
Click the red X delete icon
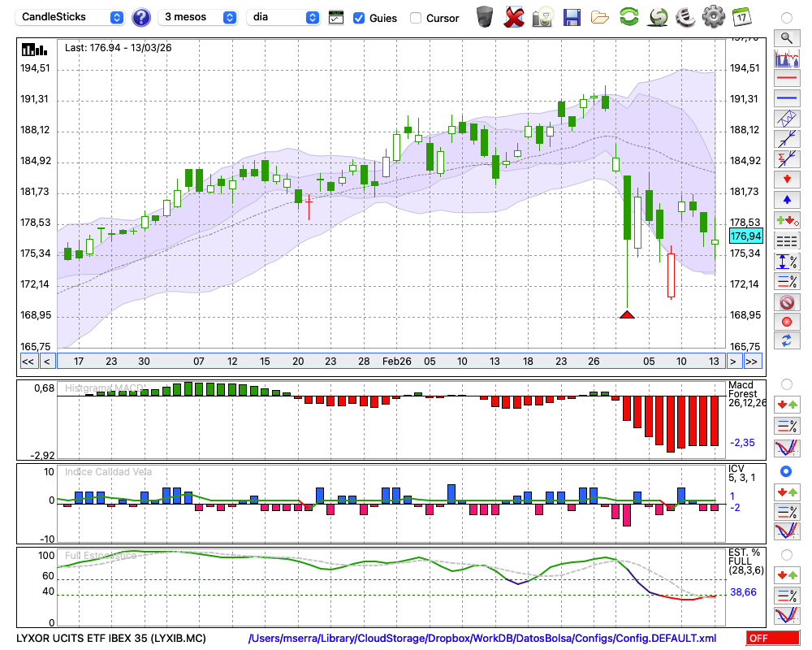point(514,17)
